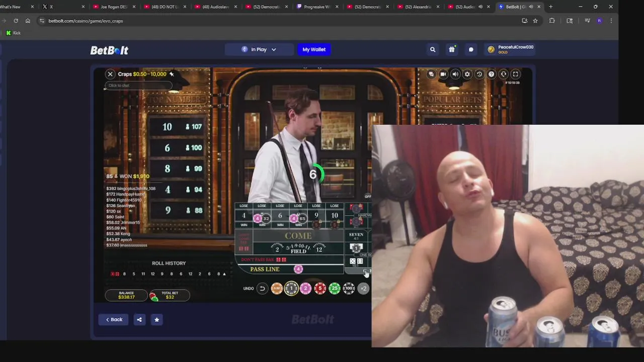Add Craps to favorites using the header star
Screen dimensions: 644x362
coord(172,74)
